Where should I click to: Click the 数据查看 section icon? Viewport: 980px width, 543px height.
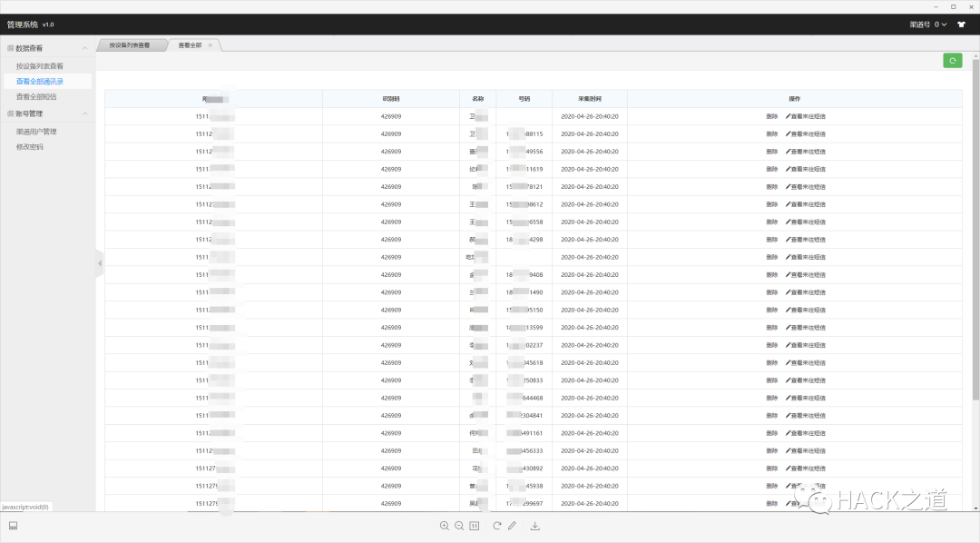pyautogui.click(x=11, y=48)
